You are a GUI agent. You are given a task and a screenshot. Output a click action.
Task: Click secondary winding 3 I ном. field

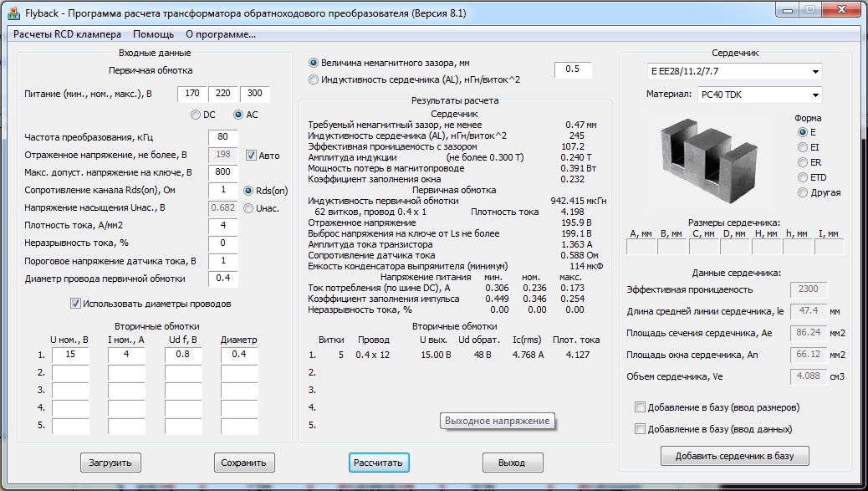click(x=127, y=391)
